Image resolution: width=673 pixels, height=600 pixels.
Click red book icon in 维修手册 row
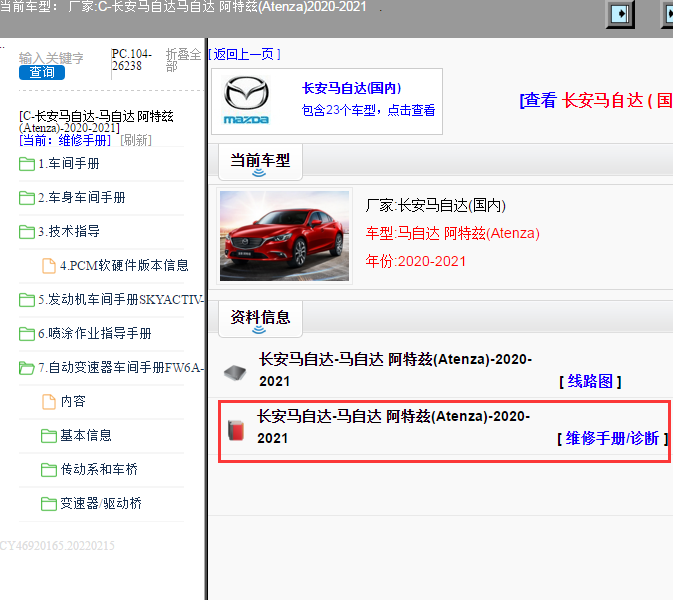pos(236,430)
